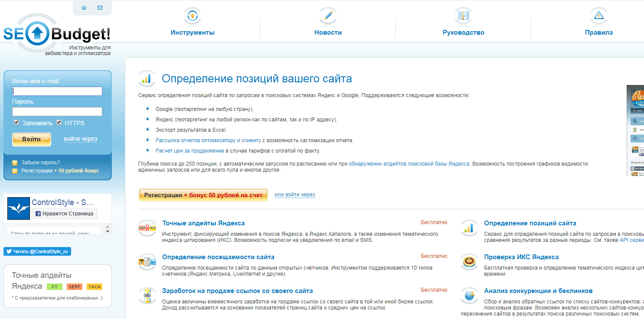Screen dimensions: 644x319
Task: Open the Руководство menu item
Action: [x=463, y=33]
